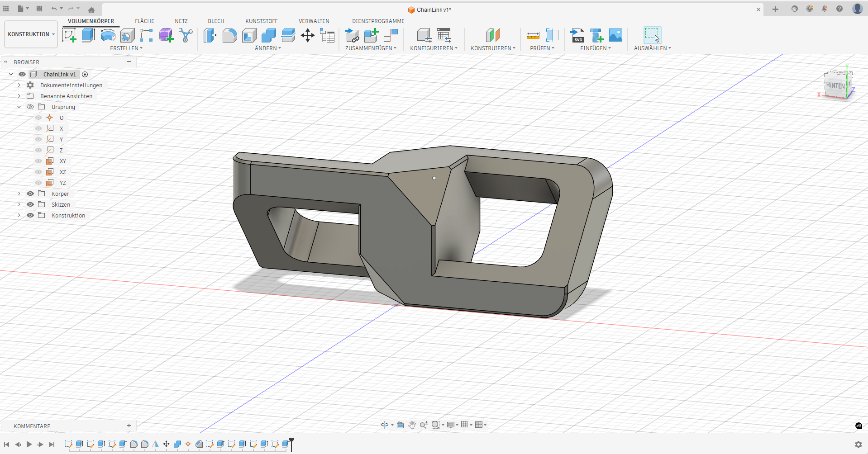Show the YZ plane
The image size is (868, 454).
pyautogui.click(x=38, y=183)
